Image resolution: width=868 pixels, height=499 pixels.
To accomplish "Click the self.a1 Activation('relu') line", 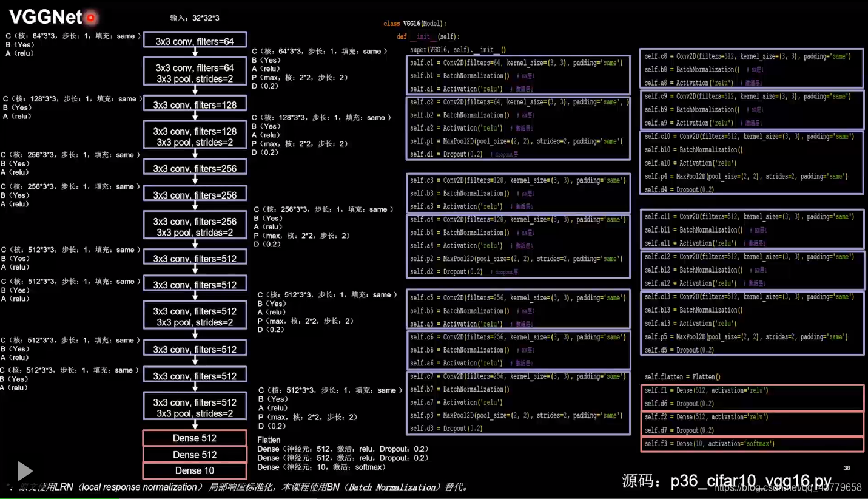I will pyautogui.click(x=457, y=89).
